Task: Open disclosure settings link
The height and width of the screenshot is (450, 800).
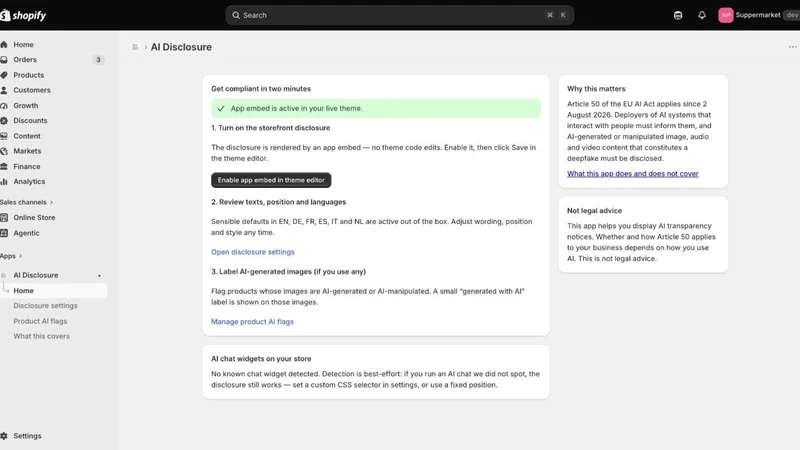Action: pyautogui.click(x=253, y=252)
